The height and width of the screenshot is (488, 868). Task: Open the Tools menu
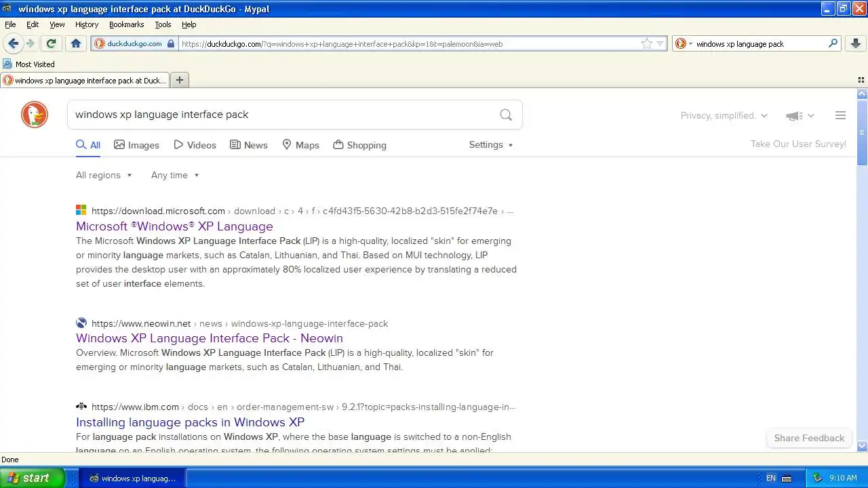(x=163, y=24)
